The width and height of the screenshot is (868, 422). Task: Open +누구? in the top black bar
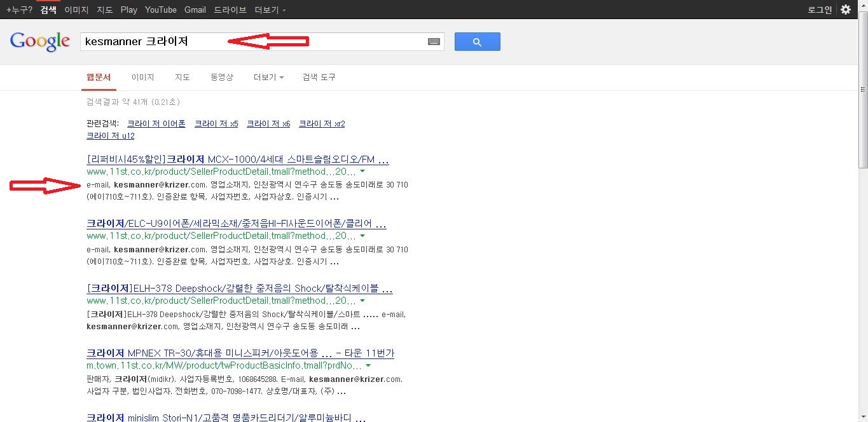tap(19, 10)
